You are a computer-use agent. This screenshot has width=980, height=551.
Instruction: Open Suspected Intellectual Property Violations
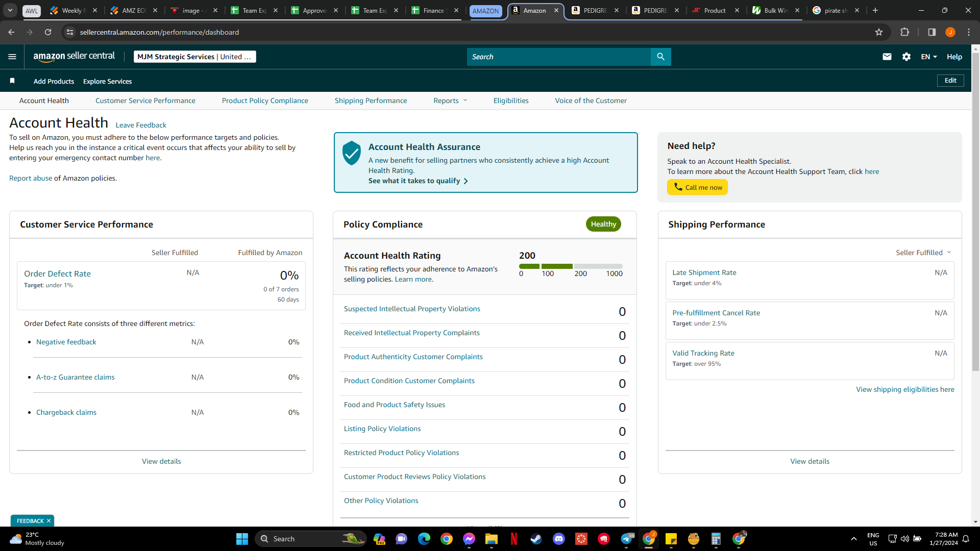[x=412, y=309]
